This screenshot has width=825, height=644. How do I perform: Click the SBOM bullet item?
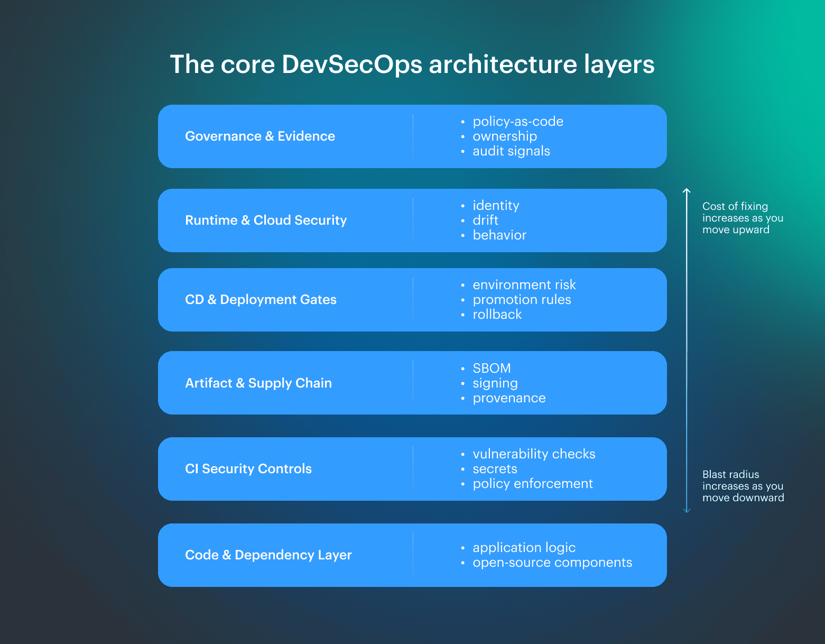(x=492, y=368)
